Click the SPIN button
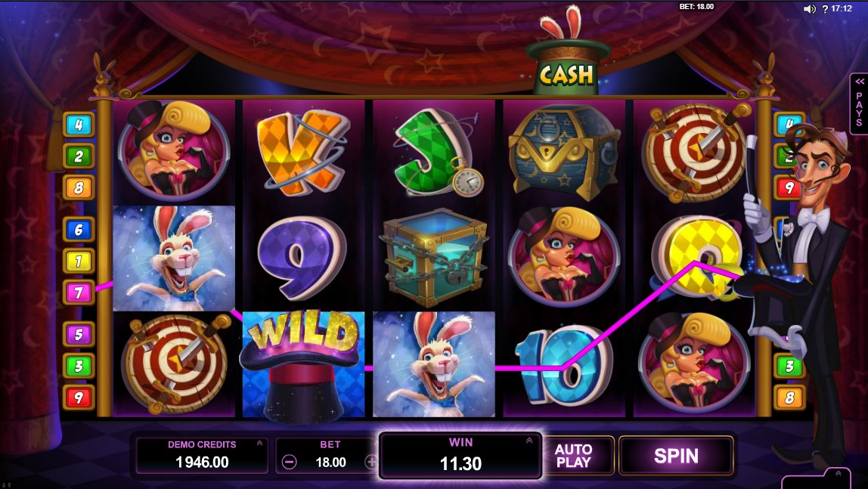Image resolution: width=868 pixels, height=489 pixels. click(676, 456)
